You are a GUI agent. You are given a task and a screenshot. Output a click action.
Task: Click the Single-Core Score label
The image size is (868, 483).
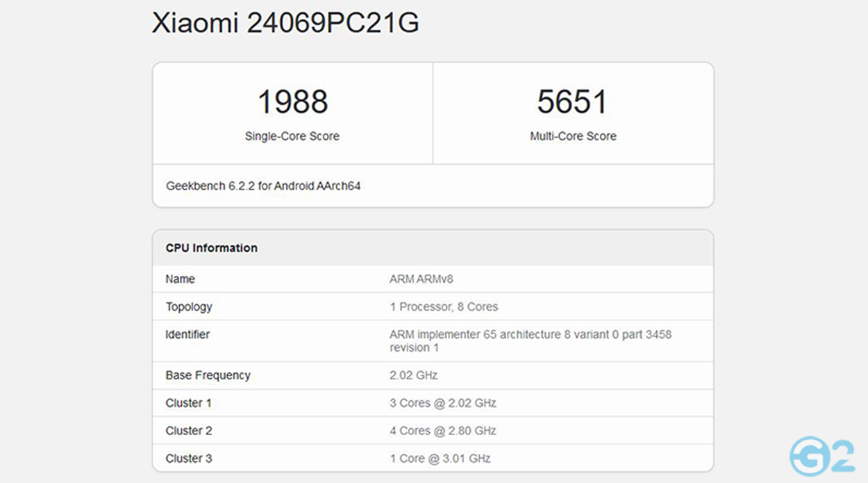click(x=292, y=136)
